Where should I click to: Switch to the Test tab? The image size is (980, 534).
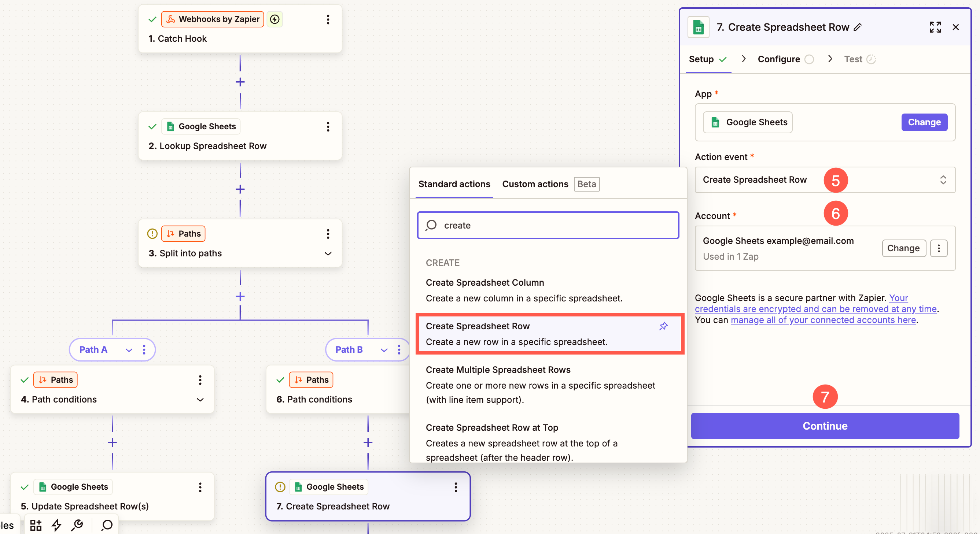(x=859, y=59)
